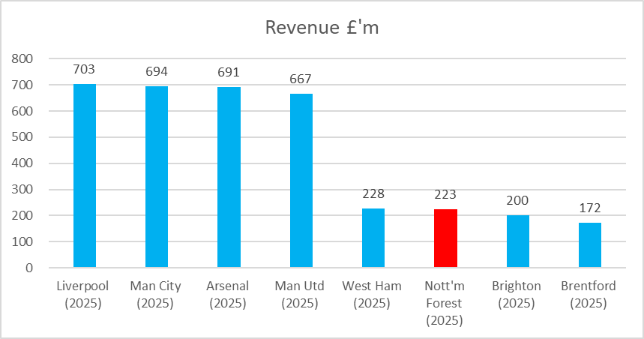
Task: Click the 'Nott'm Forest (2025)' axis label
Action: pos(444,303)
